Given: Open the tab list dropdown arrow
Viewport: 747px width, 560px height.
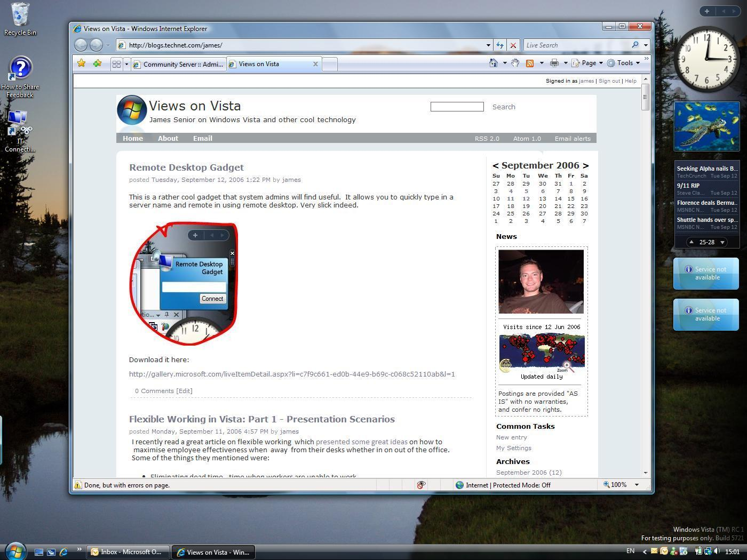Looking at the screenshot, I should [126, 64].
